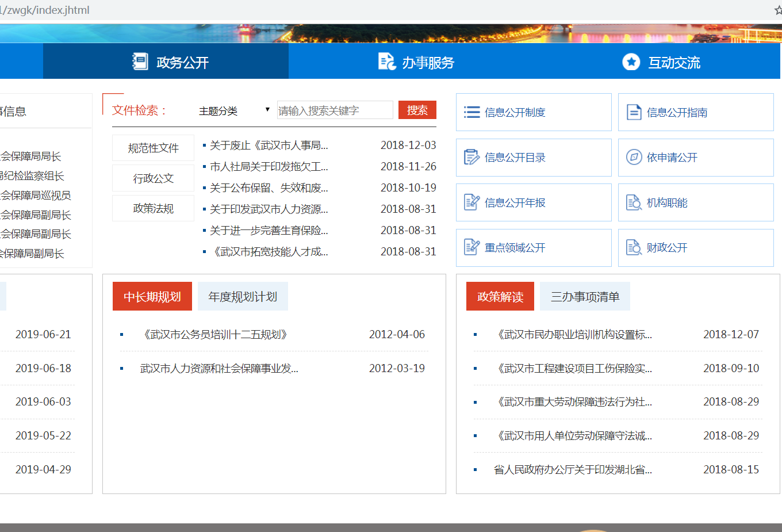Click the 依申请公开 circular icon
This screenshot has height=532, width=782.
click(x=634, y=157)
